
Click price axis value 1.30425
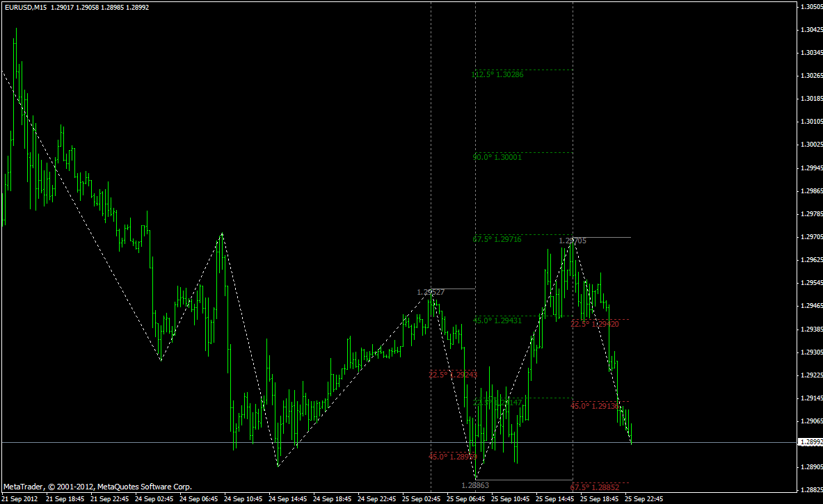(x=811, y=30)
